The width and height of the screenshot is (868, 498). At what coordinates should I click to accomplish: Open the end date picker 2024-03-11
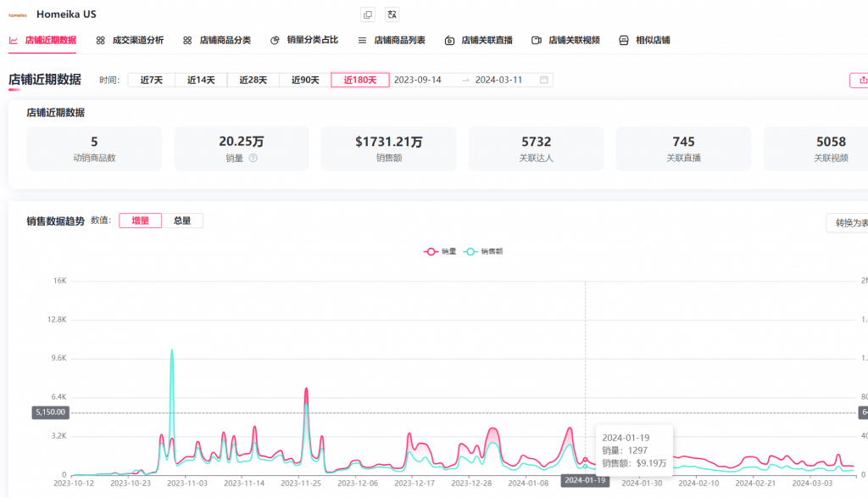(x=498, y=80)
